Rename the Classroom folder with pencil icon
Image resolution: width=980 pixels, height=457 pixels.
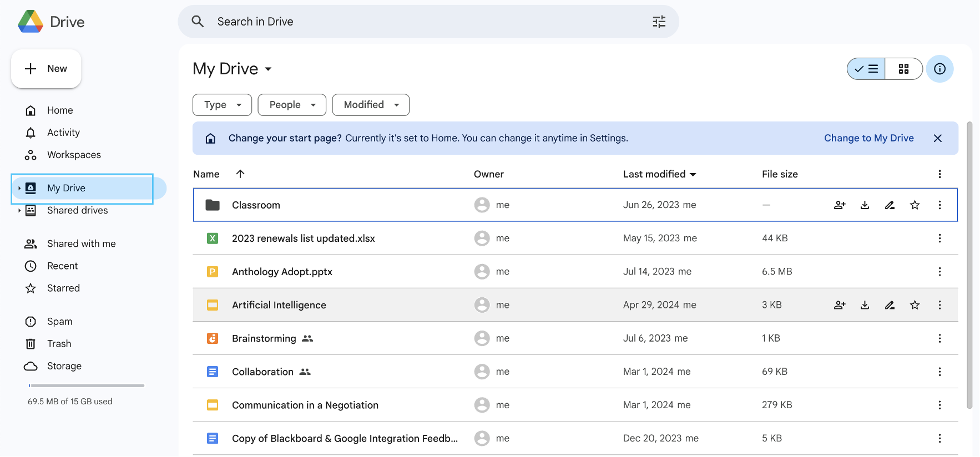pos(890,205)
